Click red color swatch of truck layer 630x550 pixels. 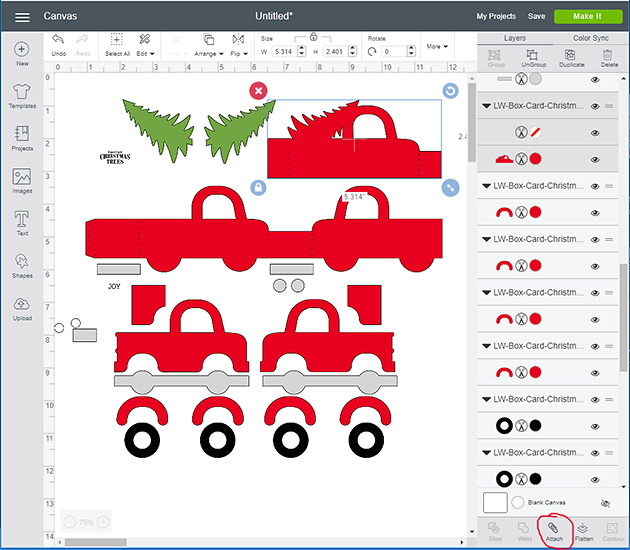click(x=535, y=159)
